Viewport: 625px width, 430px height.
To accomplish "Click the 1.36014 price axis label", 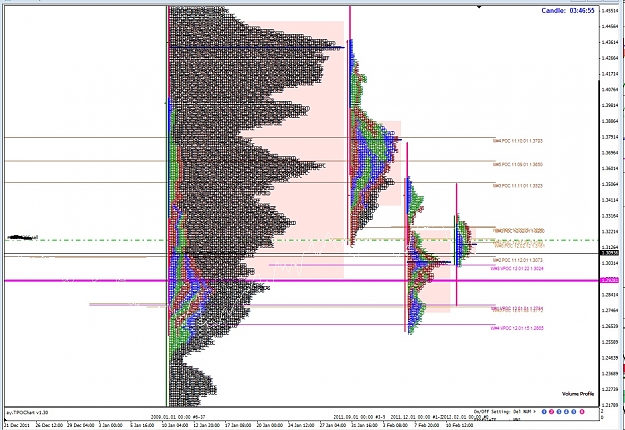I will pyautogui.click(x=611, y=168).
